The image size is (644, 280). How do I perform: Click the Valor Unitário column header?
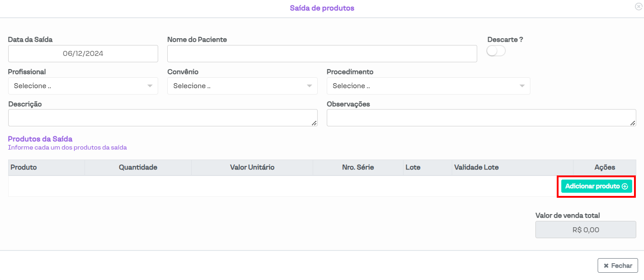tap(252, 167)
